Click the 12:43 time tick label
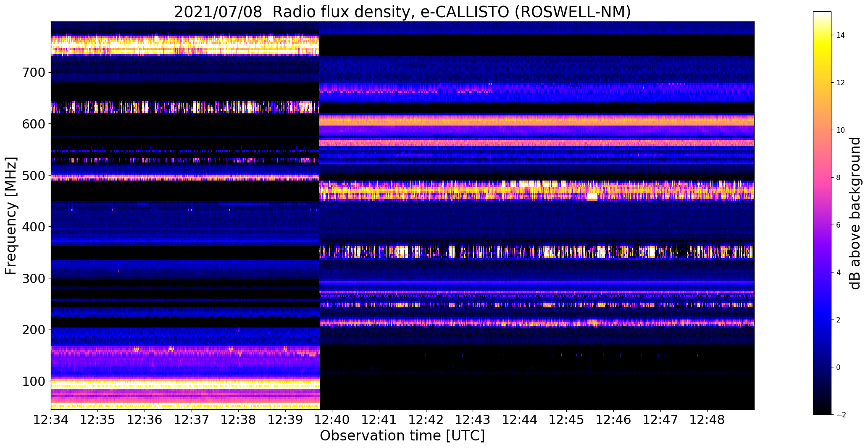 tap(473, 419)
